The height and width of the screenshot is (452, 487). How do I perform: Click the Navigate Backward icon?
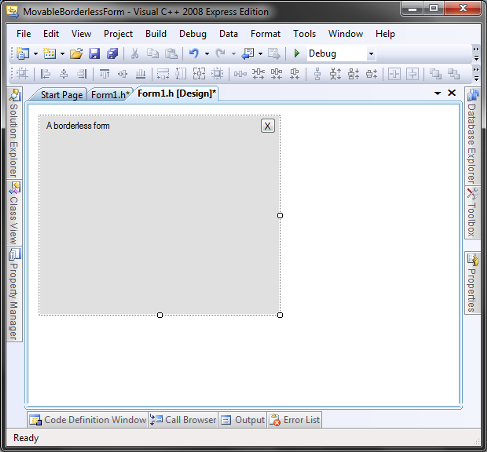pyautogui.click(x=248, y=54)
